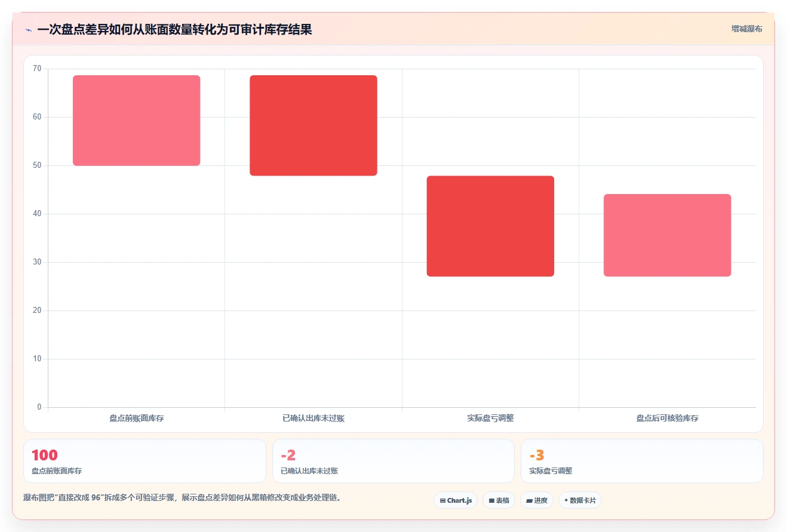Click 盘点前账面库存 caption under 100
This screenshot has width=787, height=532.
coord(57,471)
